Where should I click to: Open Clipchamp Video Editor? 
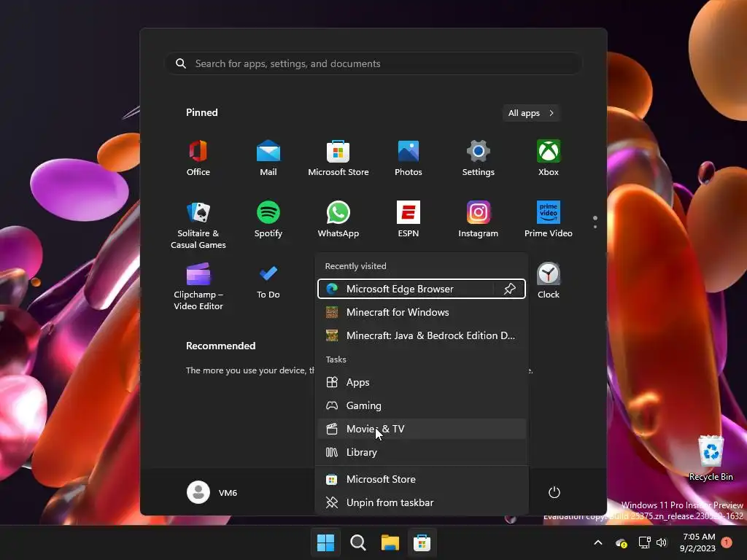point(198,286)
